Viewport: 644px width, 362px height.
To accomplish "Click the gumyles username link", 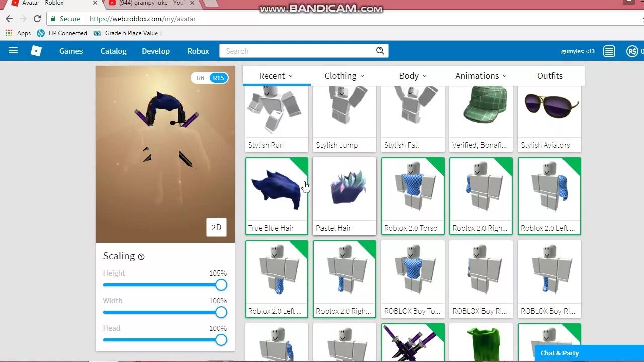I will coord(578,51).
